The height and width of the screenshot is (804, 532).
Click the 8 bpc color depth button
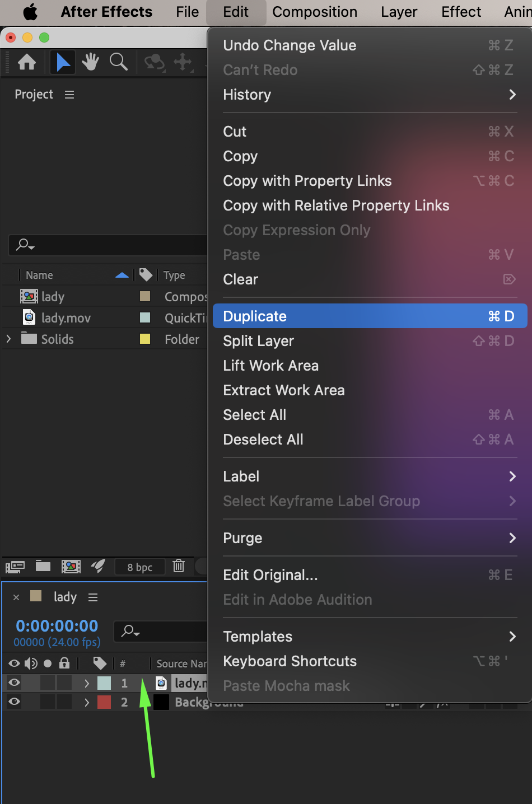[x=140, y=567]
